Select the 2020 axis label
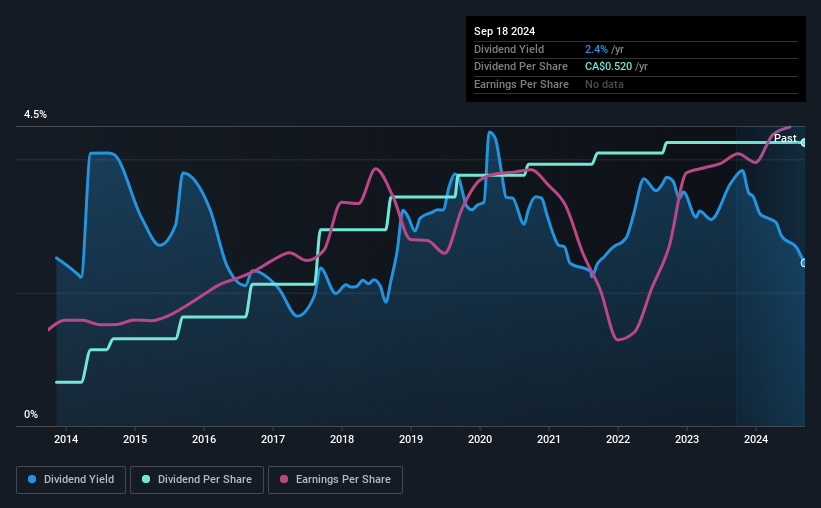 pyautogui.click(x=480, y=439)
